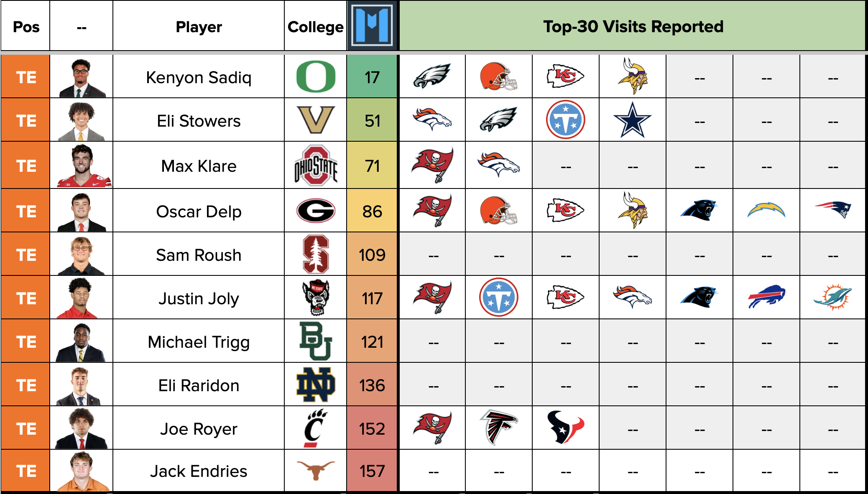Screen dimensions: 868x494
Task: Click the Pos column header
Action: tap(26, 27)
